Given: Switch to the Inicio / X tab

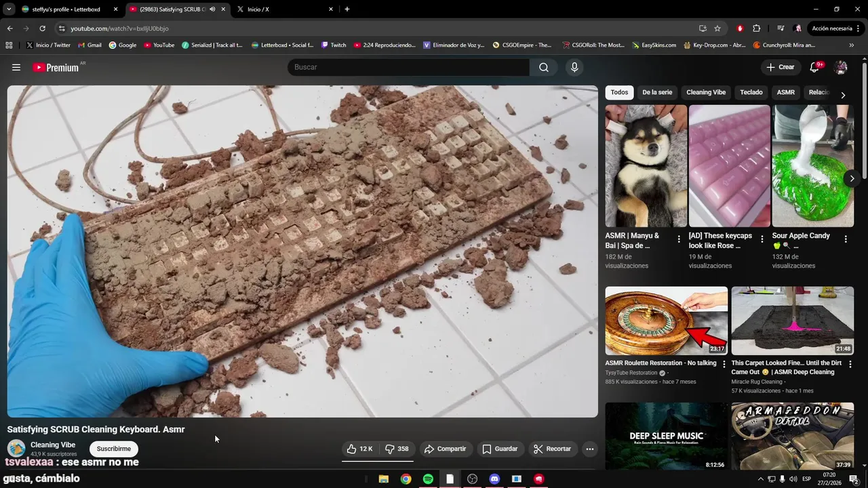Looking at the screenshot, I should click(285, 9).
